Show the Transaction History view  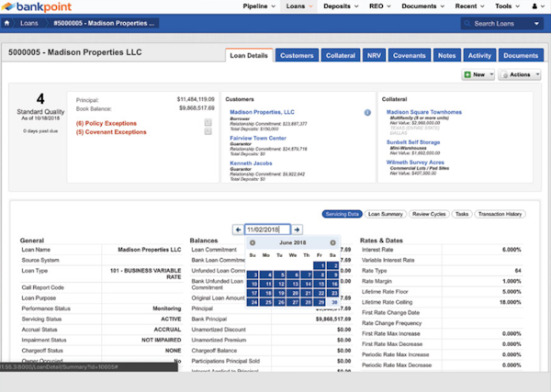[500, 214]
